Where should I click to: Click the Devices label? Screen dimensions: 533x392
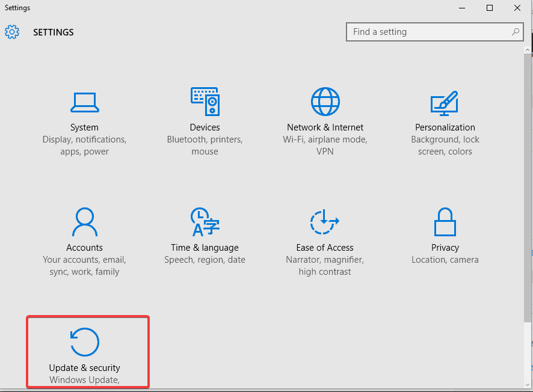pyautogui.click(x=205, y=127)
